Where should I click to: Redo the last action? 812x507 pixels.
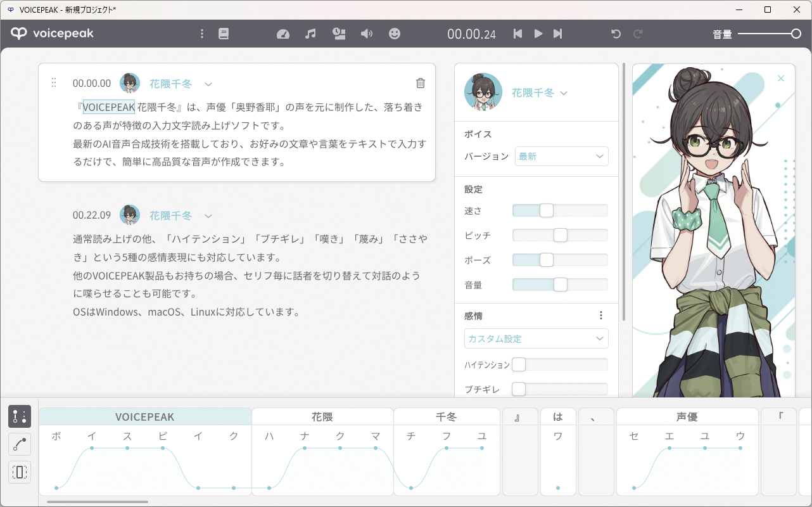[638, 34]
